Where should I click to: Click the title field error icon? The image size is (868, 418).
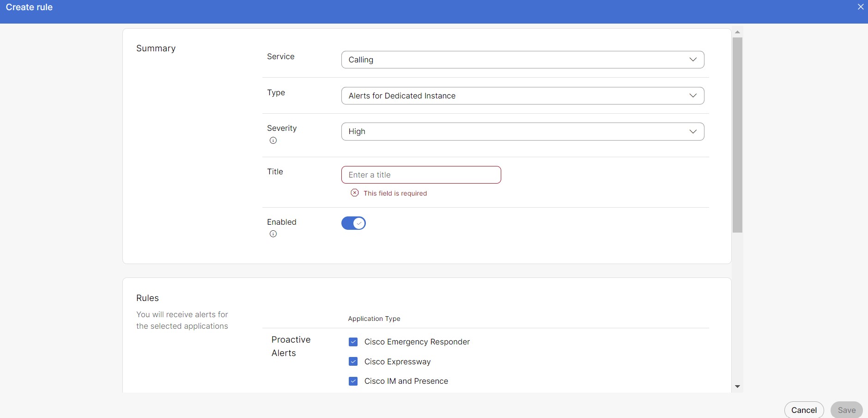354,193
